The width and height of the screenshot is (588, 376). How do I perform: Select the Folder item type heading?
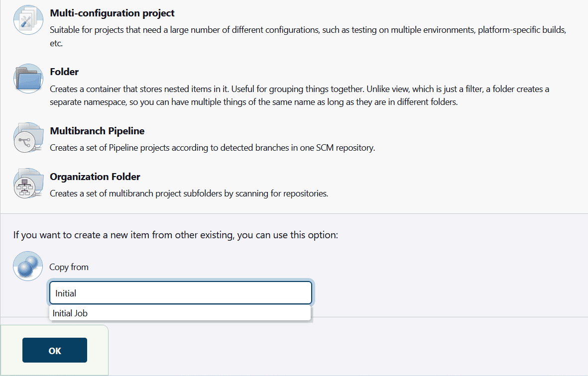[x=64, y=72]
